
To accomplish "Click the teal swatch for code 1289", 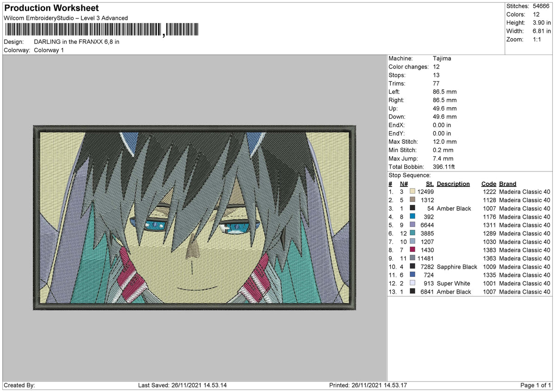I will click(x=413, y=233).
